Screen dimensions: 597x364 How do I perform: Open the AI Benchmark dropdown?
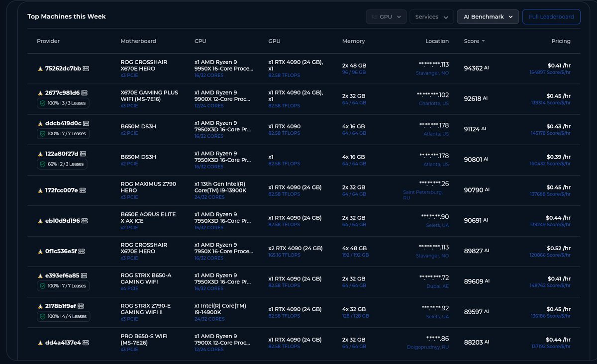[488, 17]
